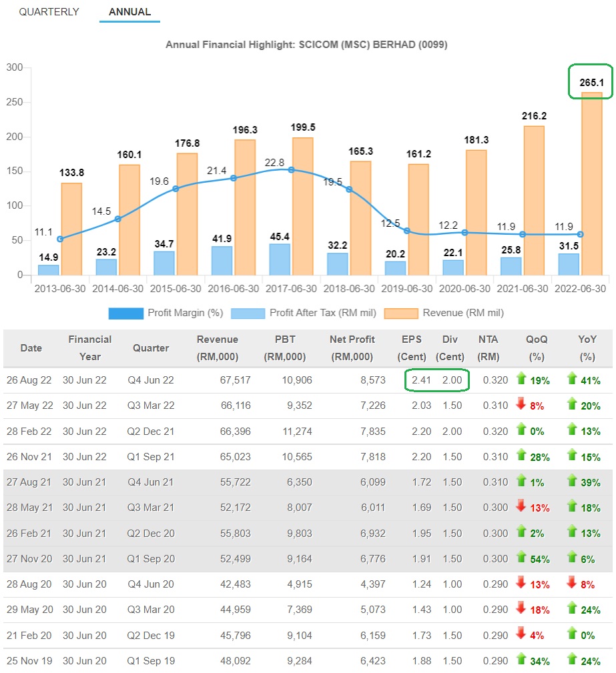Click the green YoY up arrow for 41%

click(572, 379)
